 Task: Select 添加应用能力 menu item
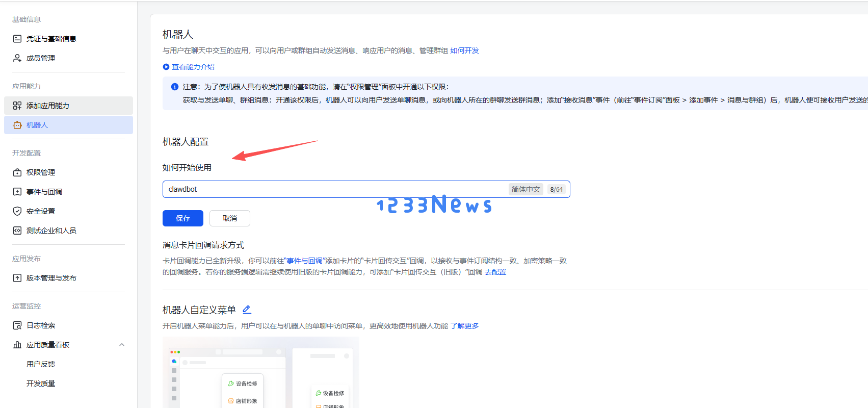(68, 106)
